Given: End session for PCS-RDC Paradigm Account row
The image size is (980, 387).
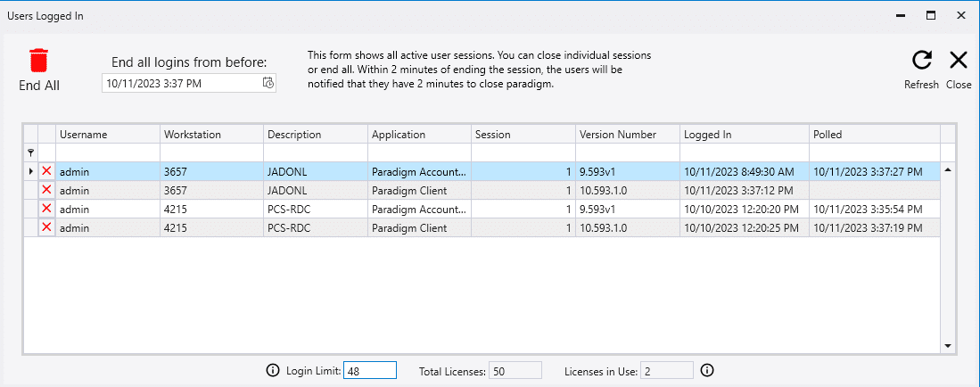Looking at the screenshot, I should 46,209.
